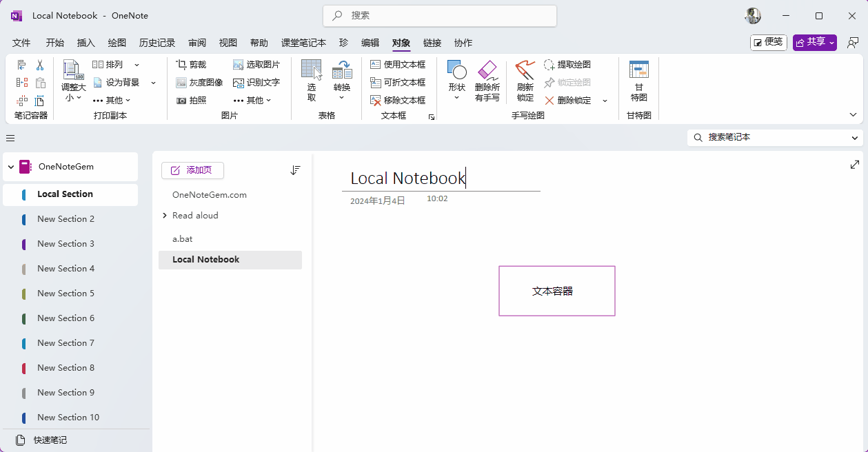Image resolution: width=868 pixels, height=452 pixels.
Task: Click the expand page full-view arrow icon
Action: tap(855, 165)
